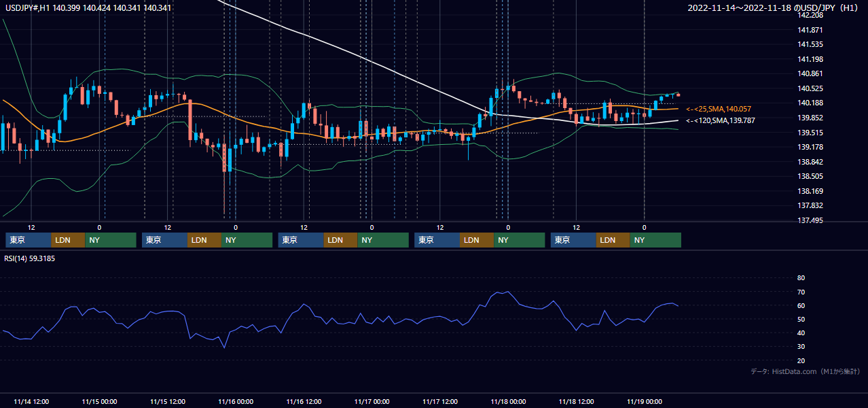Select price level 141.198 on axis

[x=810, y=59]
